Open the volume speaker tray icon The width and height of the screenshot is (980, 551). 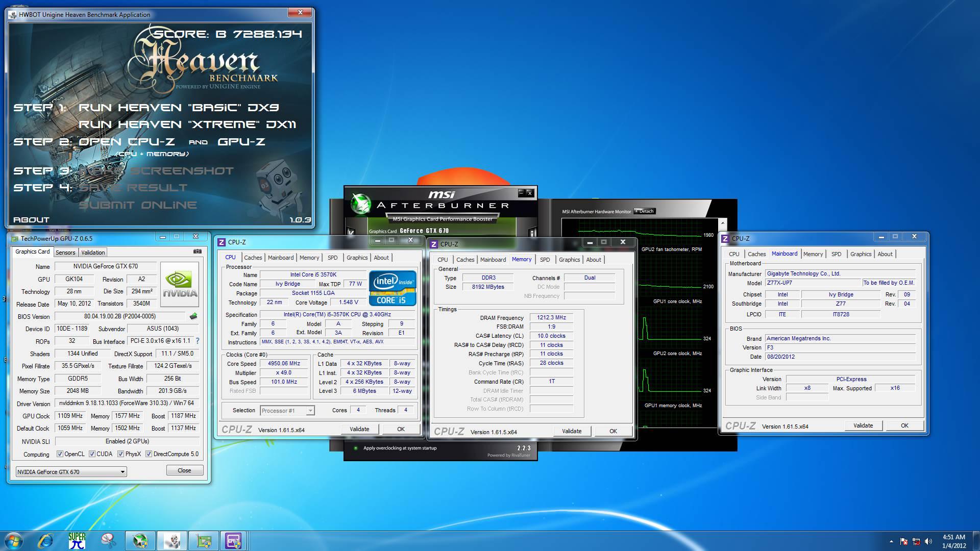(x=928, y=541)
